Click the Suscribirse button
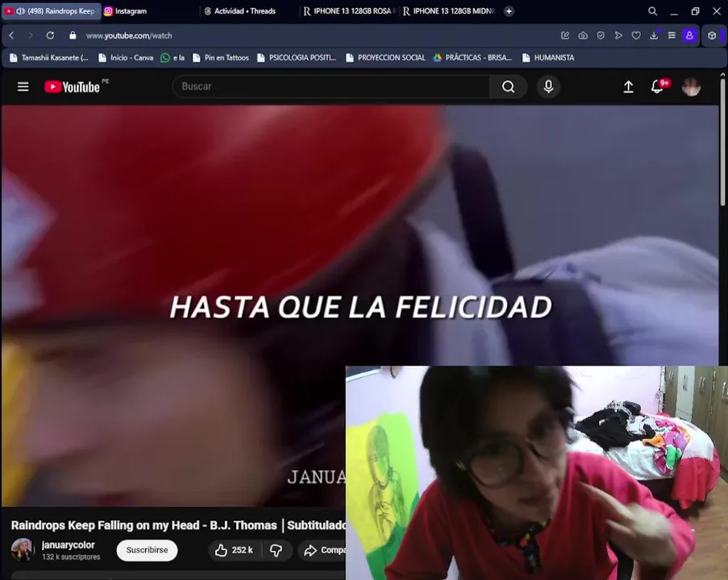Screen dimensions: 728x580 (147, 550)
